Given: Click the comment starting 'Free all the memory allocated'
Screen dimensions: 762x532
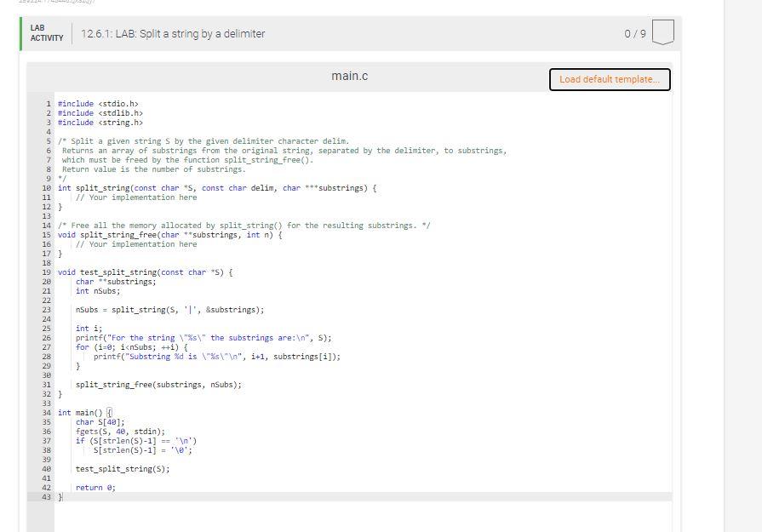Looking at the screenshot, I should 244,226.
